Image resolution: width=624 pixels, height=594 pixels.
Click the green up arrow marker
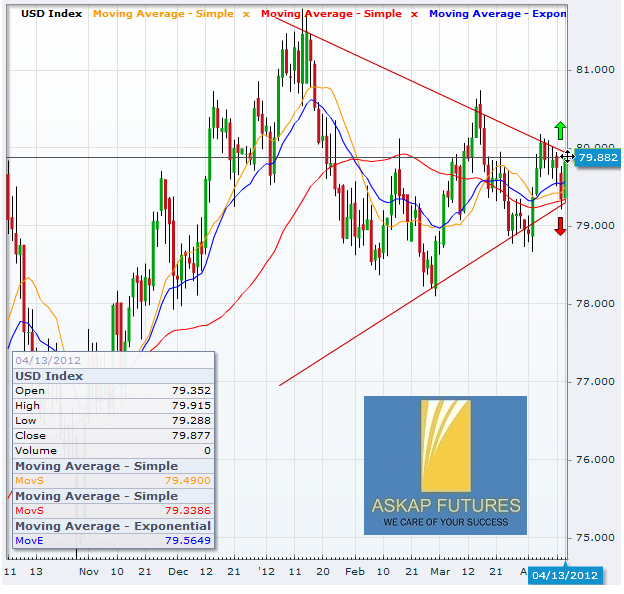[561, 130]
